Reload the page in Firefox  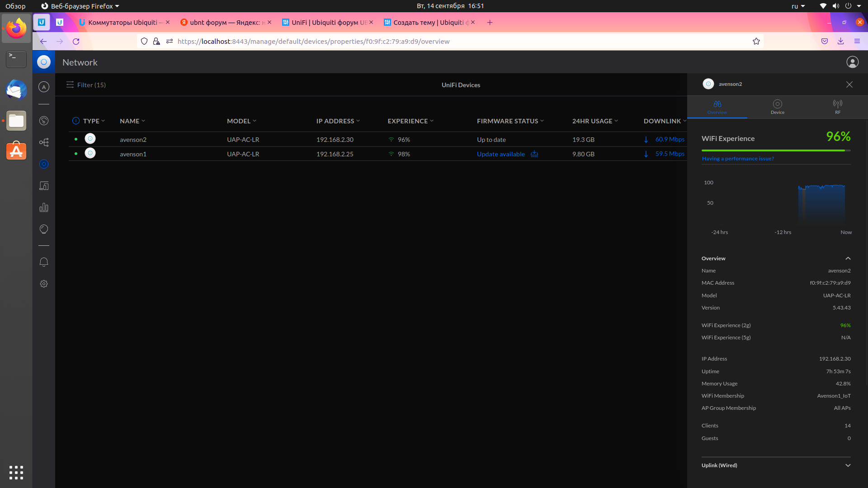point(76,41)
